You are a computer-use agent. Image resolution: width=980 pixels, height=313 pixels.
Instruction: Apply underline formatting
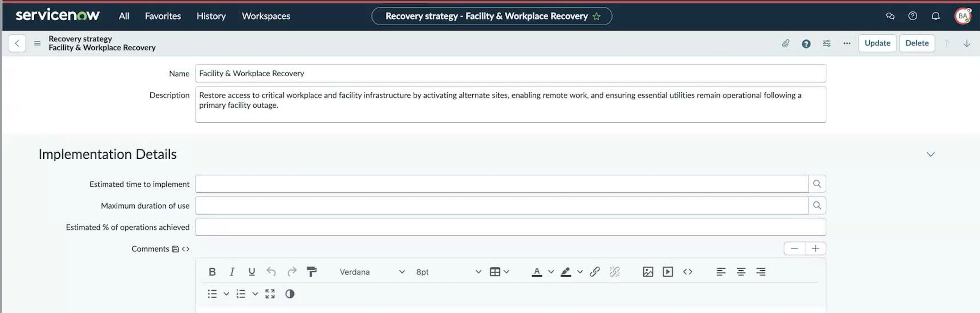coord(251,272)
